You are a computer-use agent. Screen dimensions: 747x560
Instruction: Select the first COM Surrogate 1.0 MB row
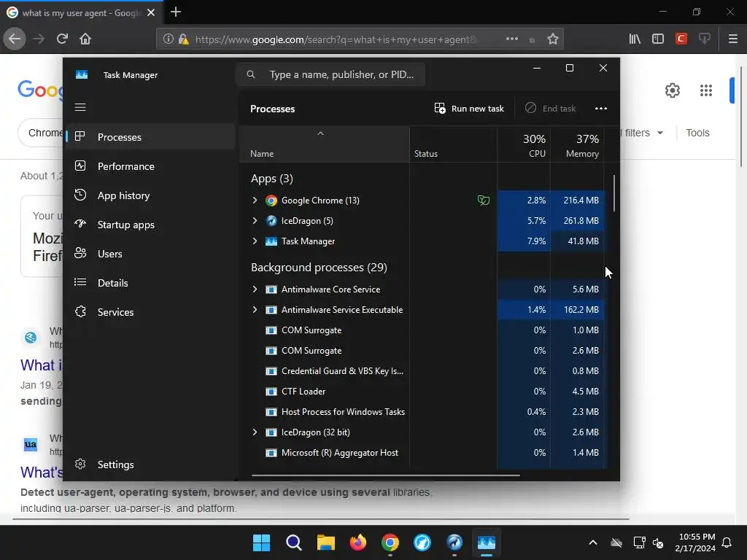[x=422, y=330]
